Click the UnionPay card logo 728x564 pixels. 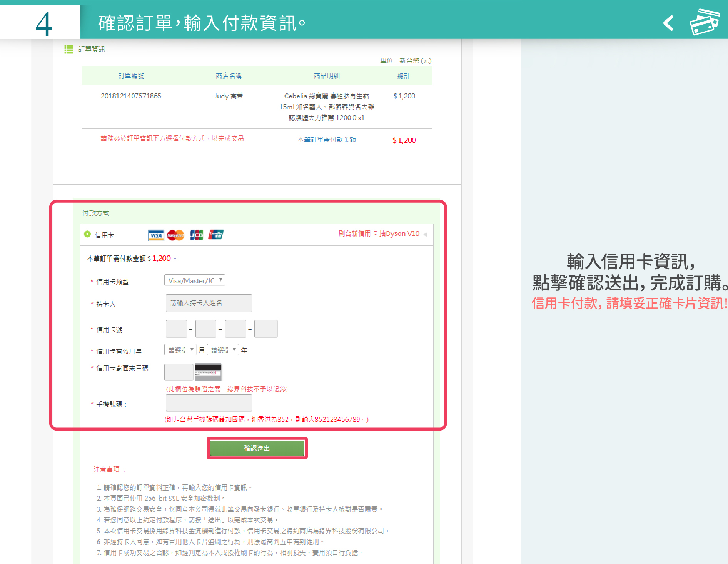(216, 235)
